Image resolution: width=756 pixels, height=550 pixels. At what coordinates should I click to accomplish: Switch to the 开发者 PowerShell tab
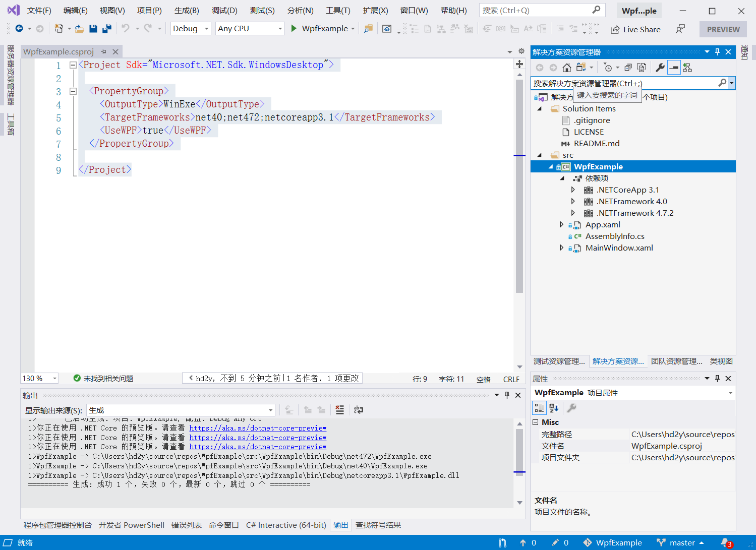coord(132,525)
